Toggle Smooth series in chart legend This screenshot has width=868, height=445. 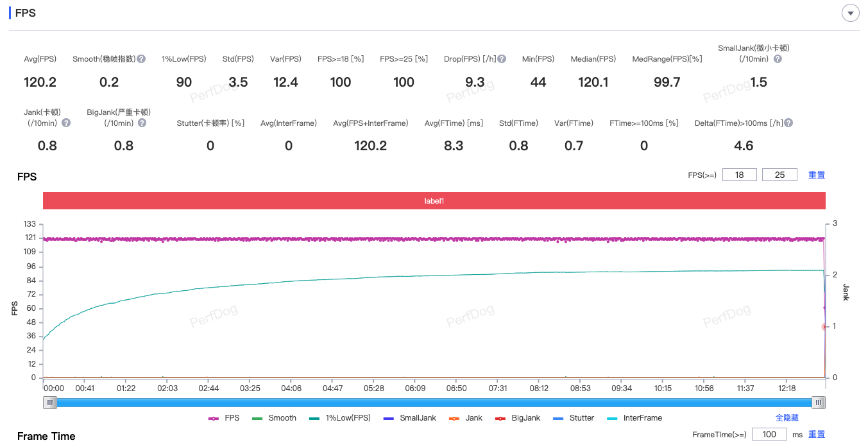click(275, 418)
